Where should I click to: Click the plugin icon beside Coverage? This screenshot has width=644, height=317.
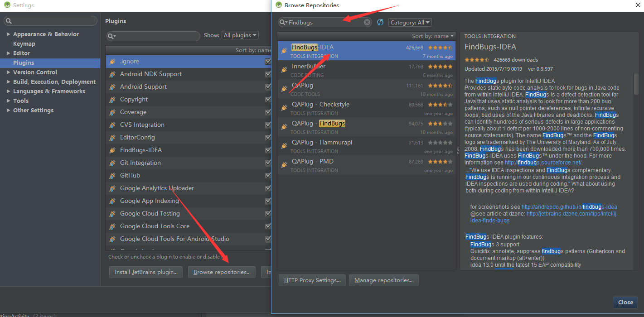112,112
